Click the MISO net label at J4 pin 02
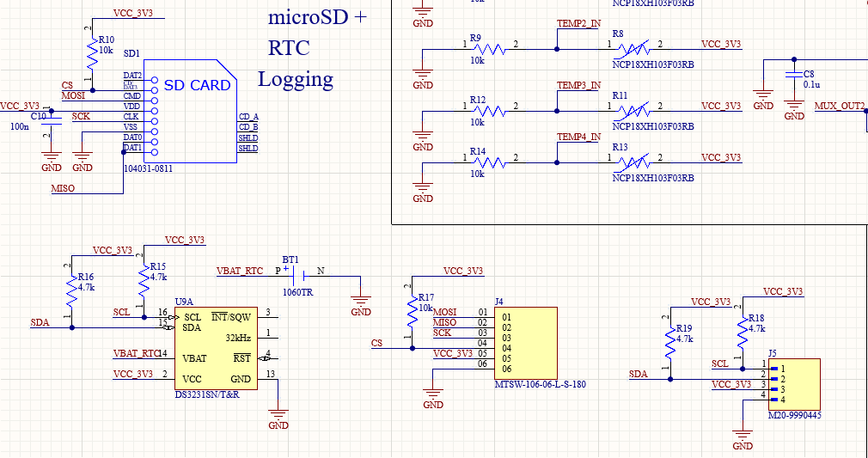868x458 pixels. 444,323
